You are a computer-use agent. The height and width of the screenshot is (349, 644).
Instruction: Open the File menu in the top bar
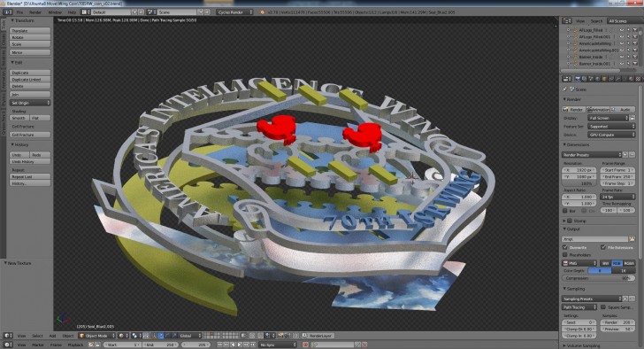[19, 12]
